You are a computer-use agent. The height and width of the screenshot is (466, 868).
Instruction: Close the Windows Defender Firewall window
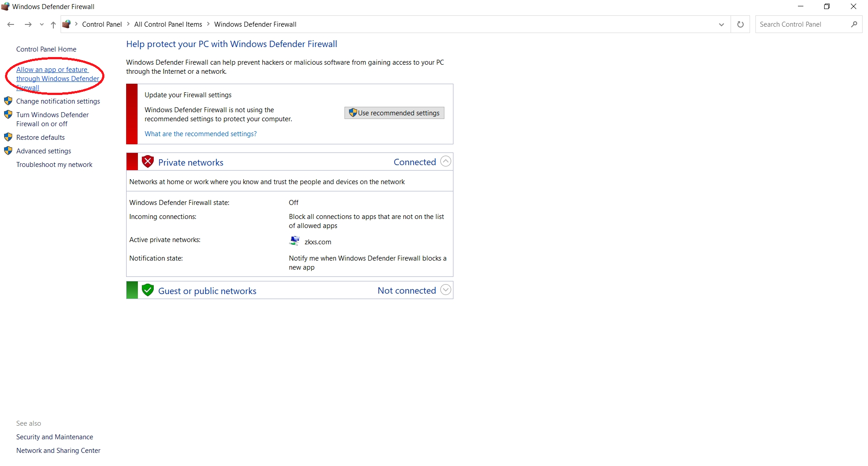click(x=854, y=6)
